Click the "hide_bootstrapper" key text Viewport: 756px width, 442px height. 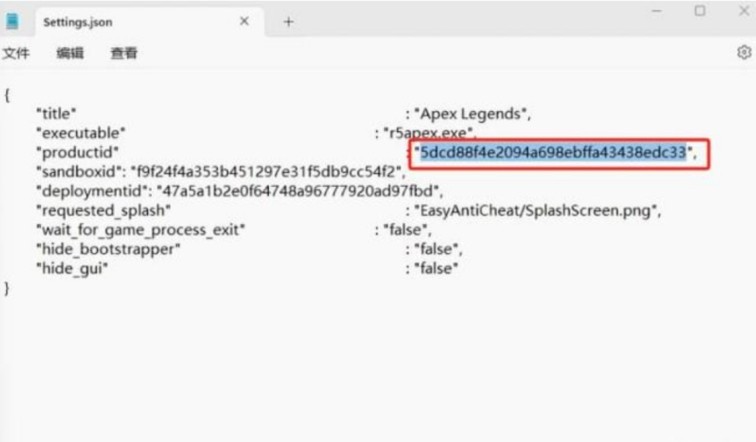108,249
